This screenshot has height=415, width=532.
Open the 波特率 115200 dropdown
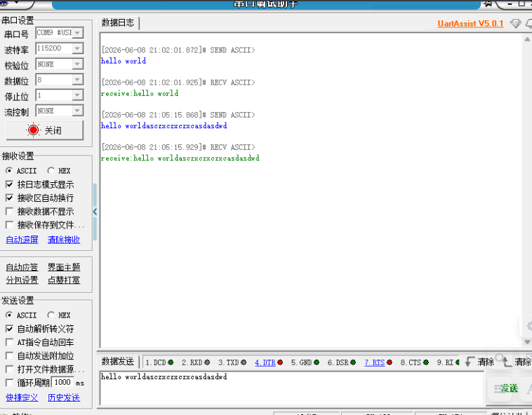point(78,48)
